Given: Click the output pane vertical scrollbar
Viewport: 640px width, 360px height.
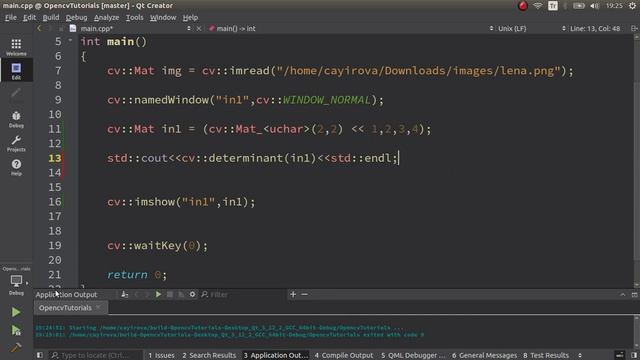Looking at the screenshot, I should 636,331.
